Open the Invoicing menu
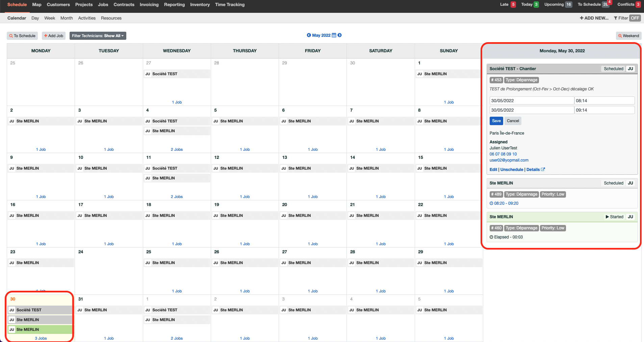The image size is (644, 342). (x=149, y=4)
